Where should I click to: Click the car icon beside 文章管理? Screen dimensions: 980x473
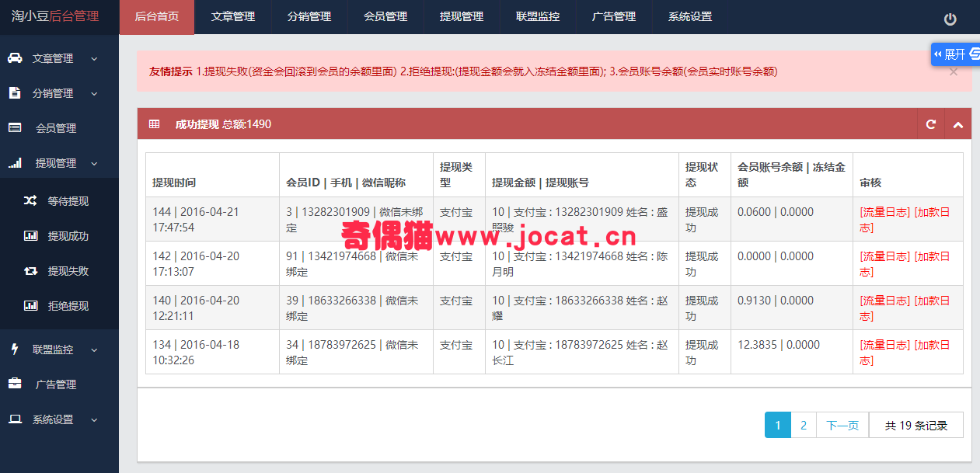coord(15,58)
